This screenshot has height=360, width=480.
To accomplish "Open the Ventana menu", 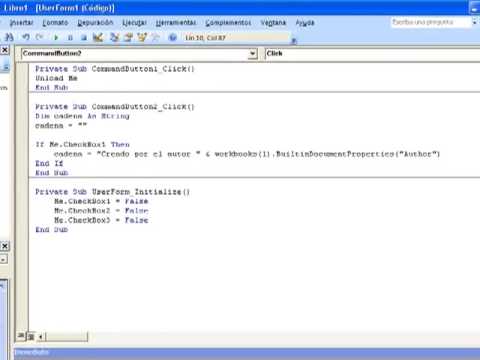I will coord(273,22).
